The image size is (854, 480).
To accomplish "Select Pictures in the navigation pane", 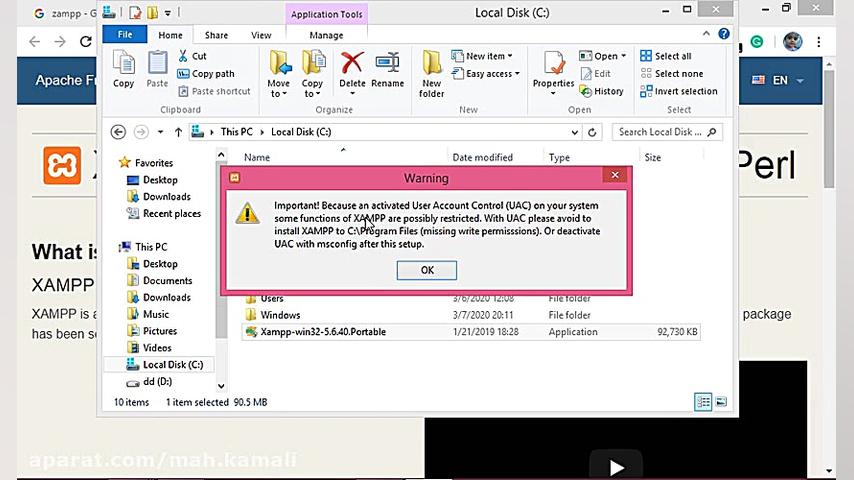I will [152, 331].
